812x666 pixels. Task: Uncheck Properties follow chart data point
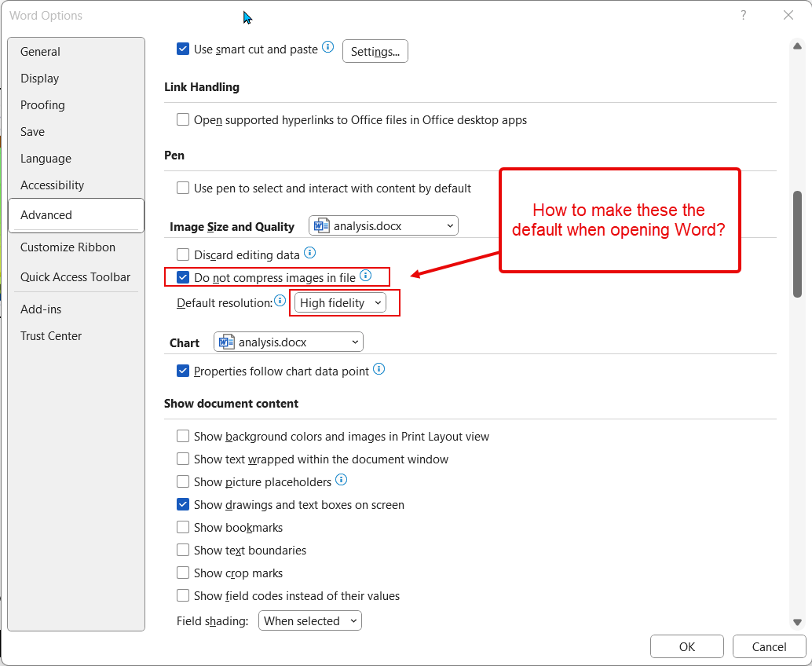click(183, 371)
